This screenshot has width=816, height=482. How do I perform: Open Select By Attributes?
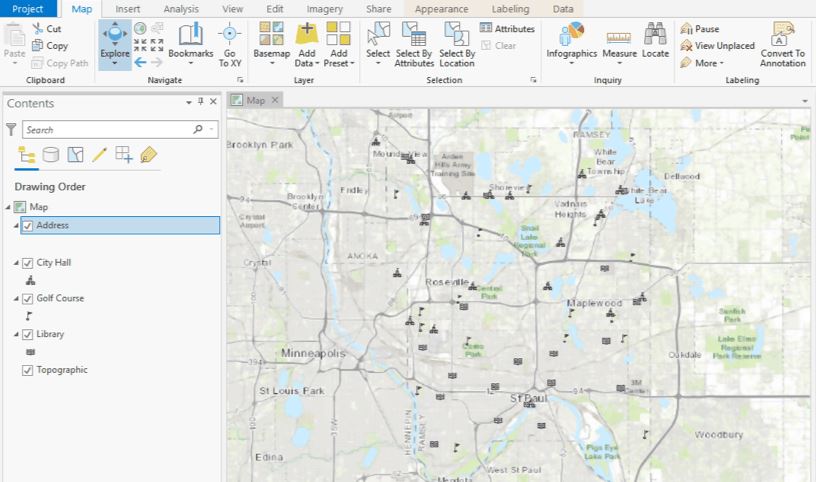coord(414,44)
